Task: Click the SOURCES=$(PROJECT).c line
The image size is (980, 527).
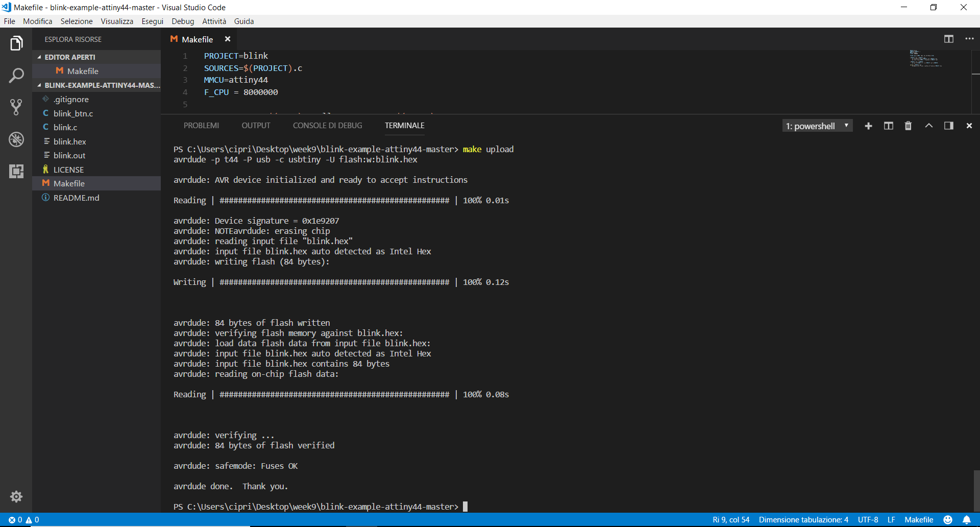Action: (x=253, y=68)
